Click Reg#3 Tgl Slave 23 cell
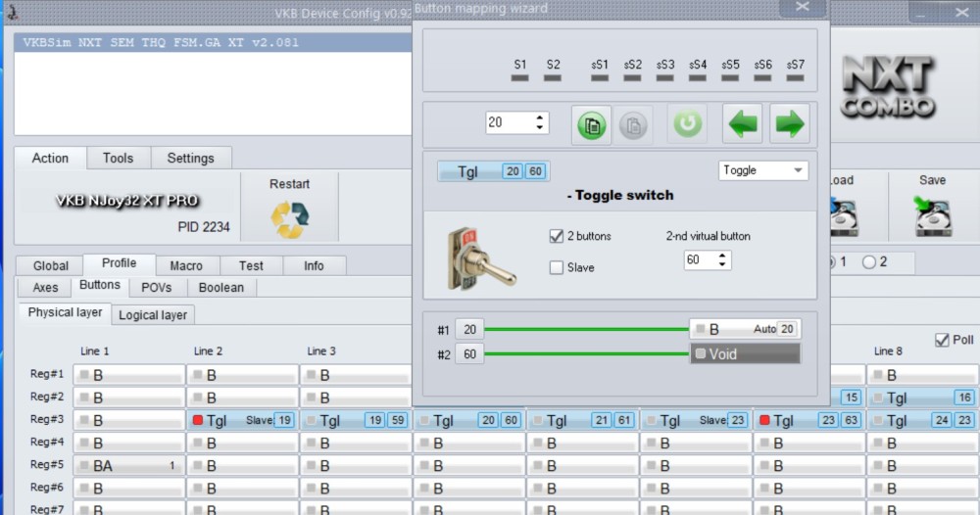The image size is (980, 515). point(696,420)
